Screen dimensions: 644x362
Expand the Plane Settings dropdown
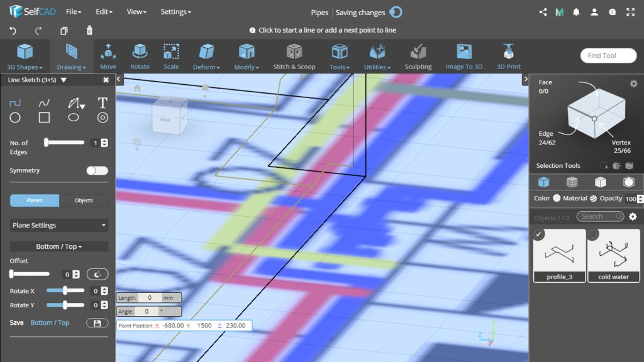(59, 225)
